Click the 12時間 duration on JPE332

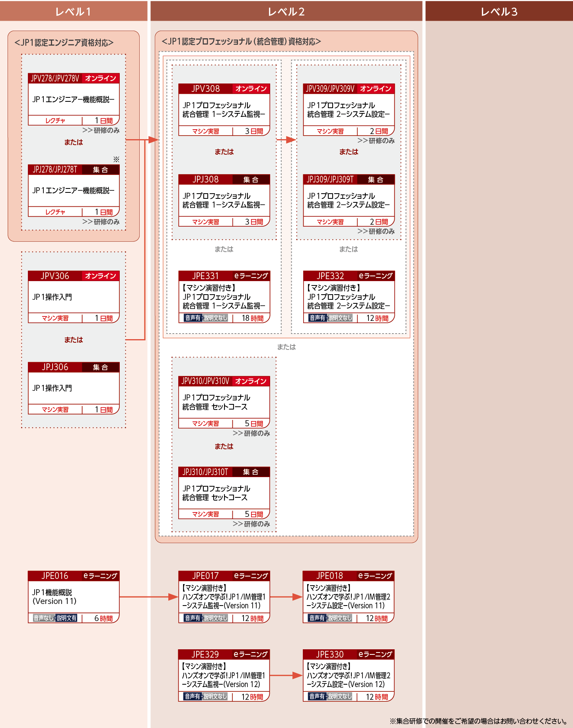[x=377, y=318]
